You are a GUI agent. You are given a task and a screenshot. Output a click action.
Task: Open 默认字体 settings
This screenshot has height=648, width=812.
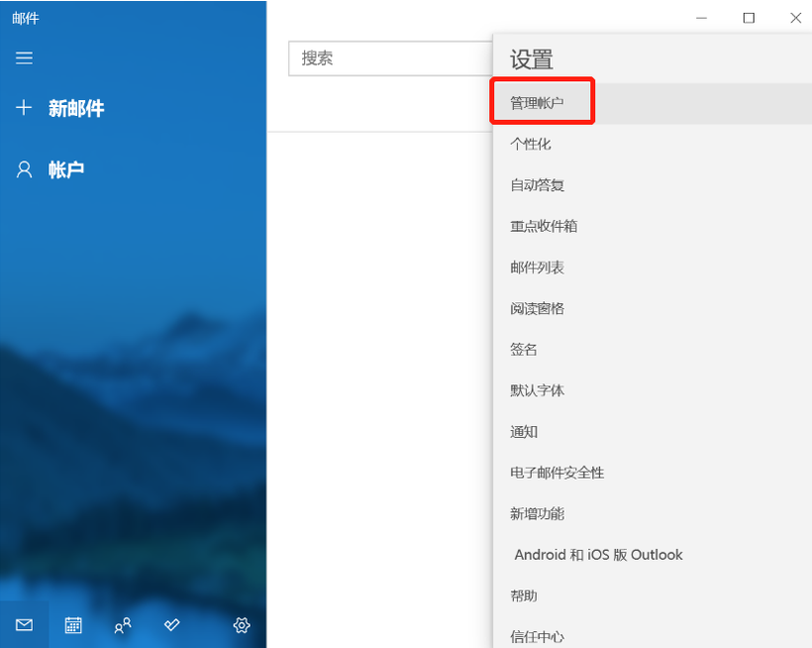[653, 390]
